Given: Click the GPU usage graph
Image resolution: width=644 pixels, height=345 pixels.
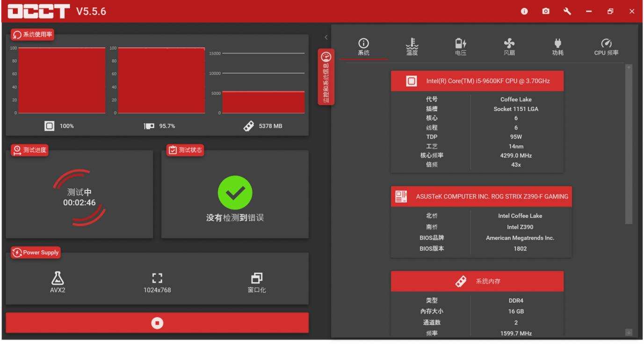Looking at the screenshot, I should [161, 80].
